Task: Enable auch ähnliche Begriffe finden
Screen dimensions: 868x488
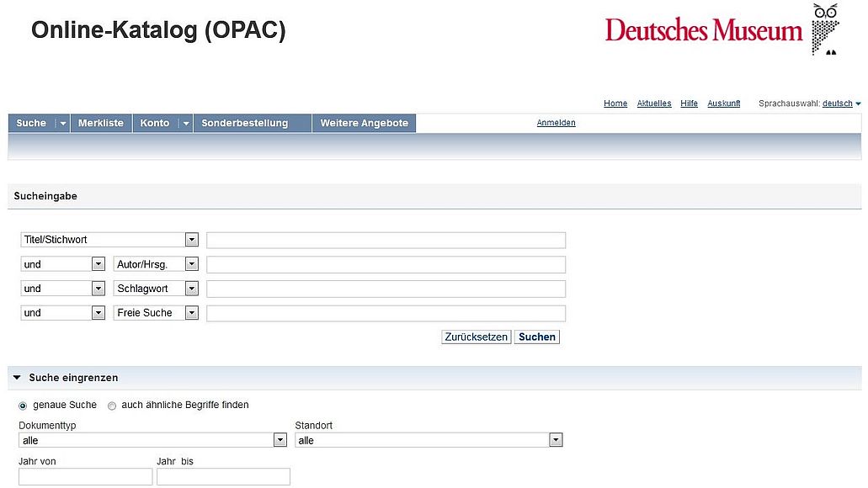Action: pyautogui.click(x=111, y=406)
